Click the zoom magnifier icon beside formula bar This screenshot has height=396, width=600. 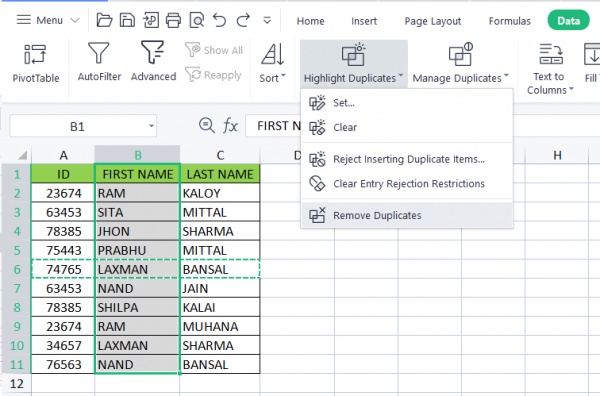point(207,125)
